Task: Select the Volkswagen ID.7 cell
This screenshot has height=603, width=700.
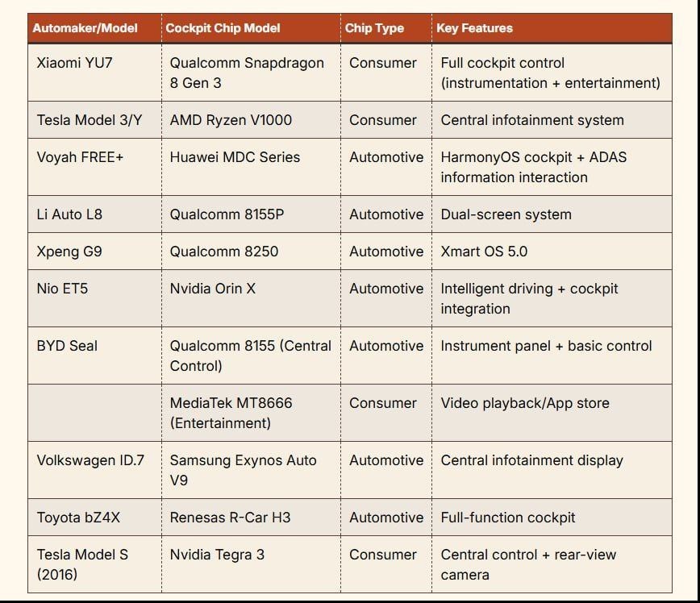Action: pos(94,470)
